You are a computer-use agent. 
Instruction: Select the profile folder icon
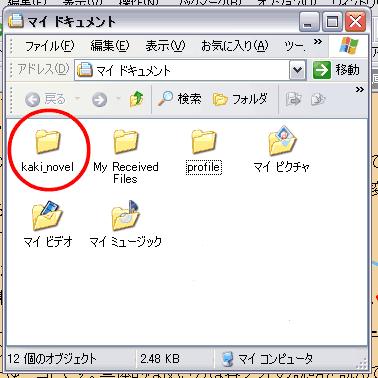pyautogui.click(x=204, y=142)
